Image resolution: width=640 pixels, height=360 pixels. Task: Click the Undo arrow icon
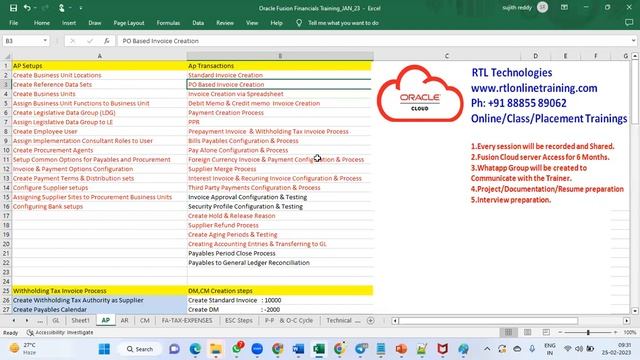[x=27, y=8]
